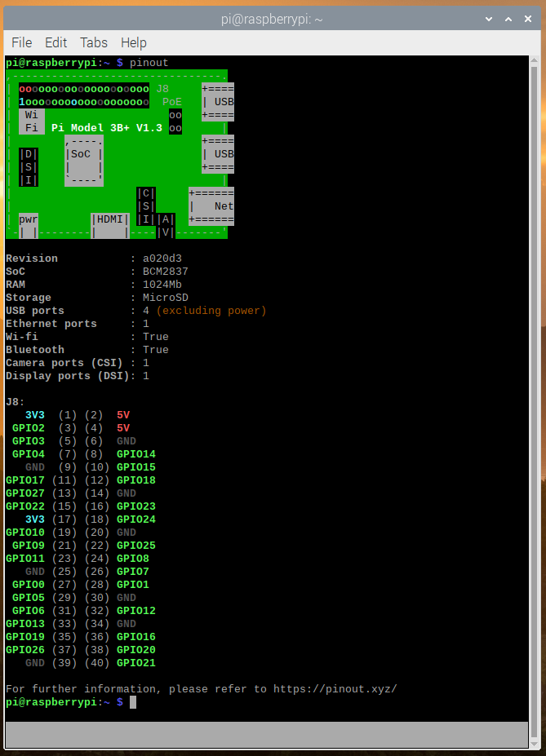Click the 'GND' label at pin 39
The height and width of the screenshot is (756, 546).
pos(35,663)
